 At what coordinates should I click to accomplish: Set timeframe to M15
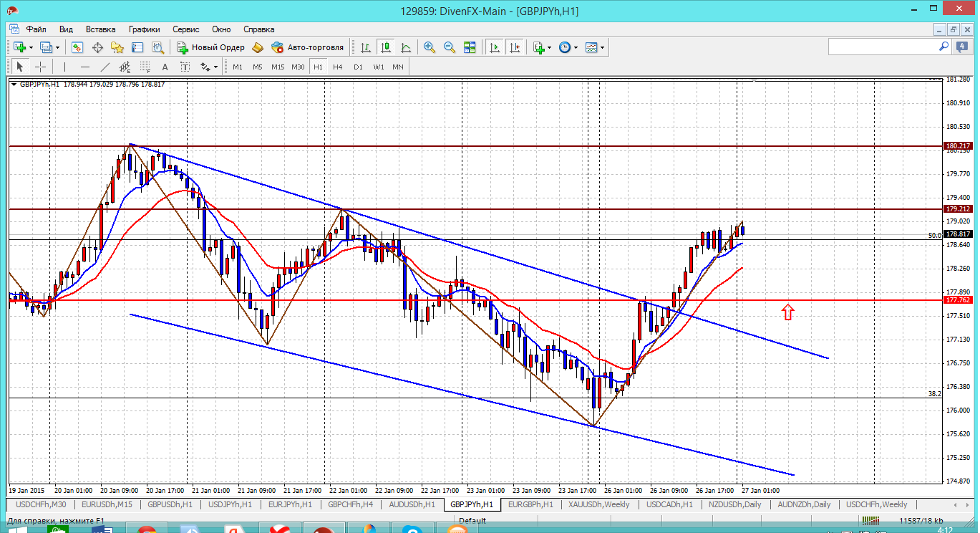pyautogui.click(x=278, y=67)
